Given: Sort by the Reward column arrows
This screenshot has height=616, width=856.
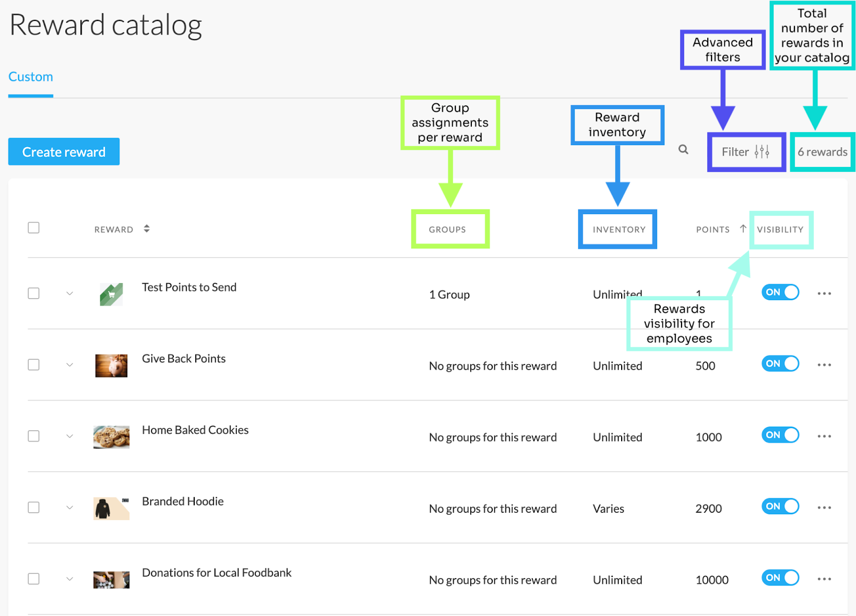Looking at the screenshot, I should coord(147,229).
